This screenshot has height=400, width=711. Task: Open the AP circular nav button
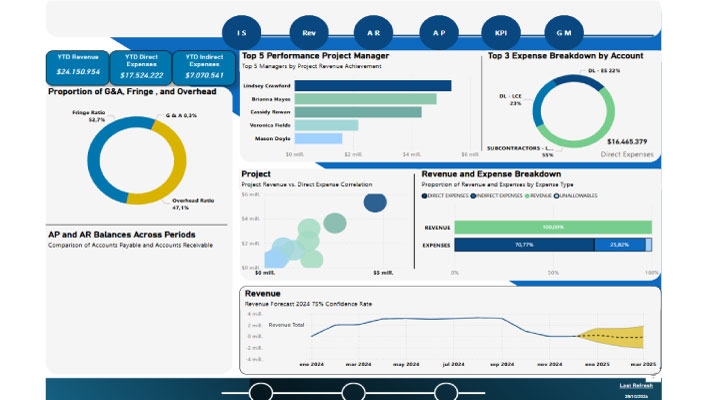point(438,32)
